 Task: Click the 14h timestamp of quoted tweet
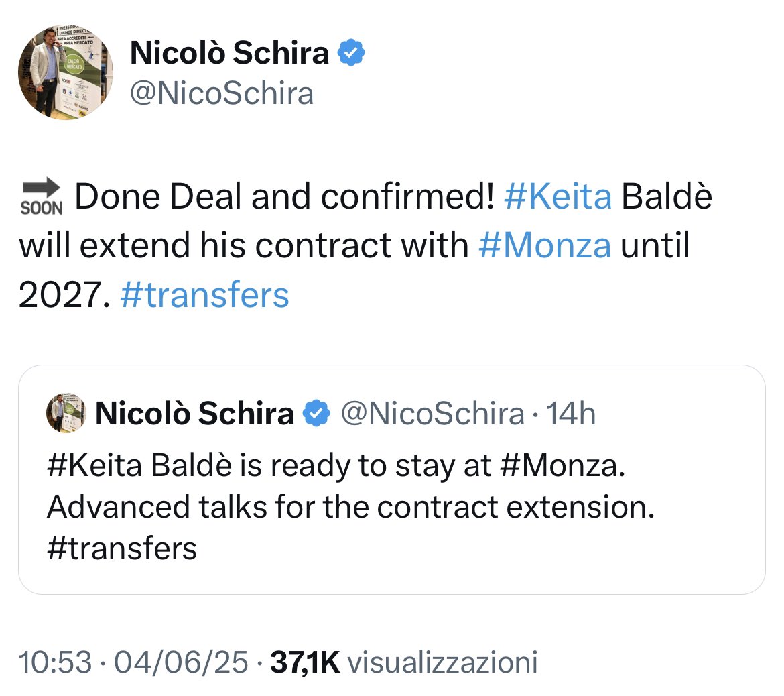(x=570, y=414)
